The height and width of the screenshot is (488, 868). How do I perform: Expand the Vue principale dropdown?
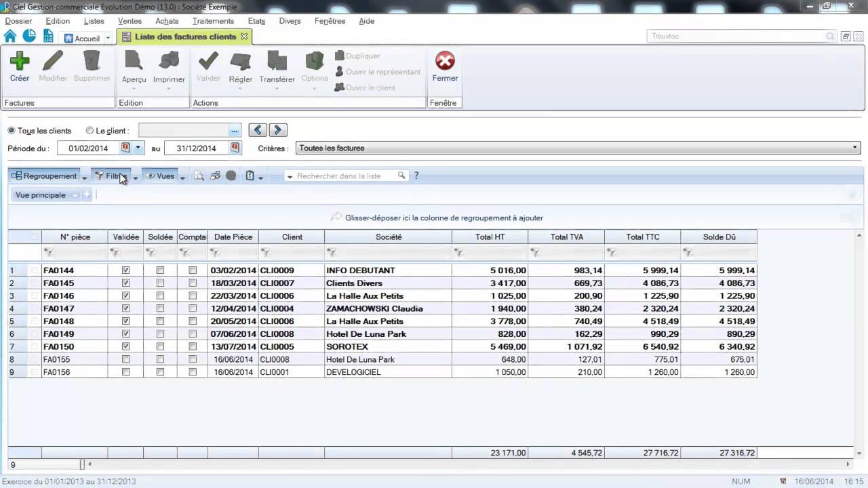click(75, 195)
